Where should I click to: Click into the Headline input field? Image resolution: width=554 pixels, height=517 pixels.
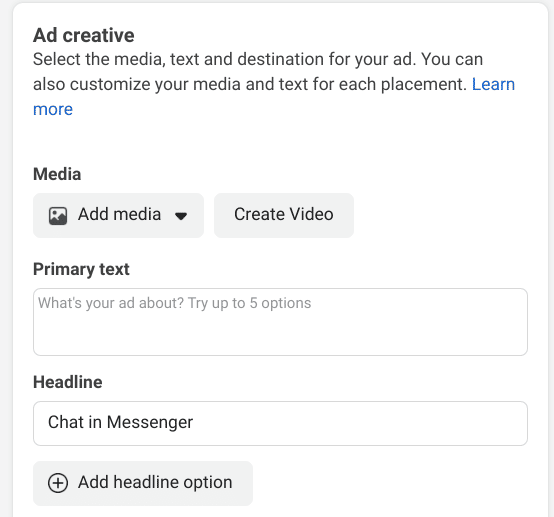281,423
